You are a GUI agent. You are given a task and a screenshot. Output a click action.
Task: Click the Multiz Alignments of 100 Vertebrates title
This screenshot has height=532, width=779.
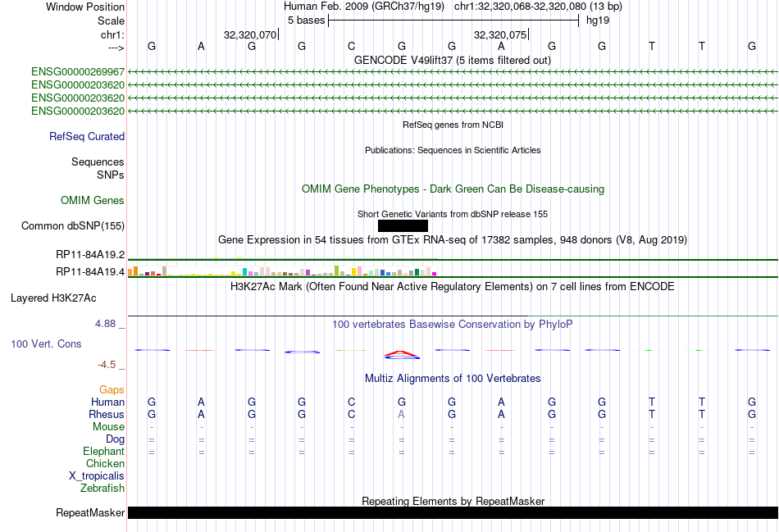pyautogui.click(x=452, y=379)
